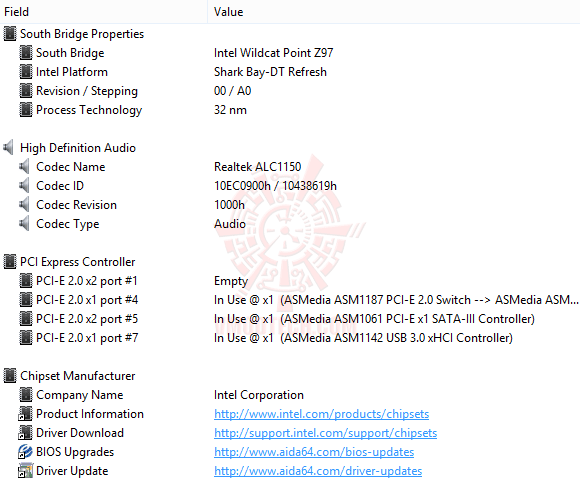Click the chip icon for PCI-E port #7

(x=26, y=337)
